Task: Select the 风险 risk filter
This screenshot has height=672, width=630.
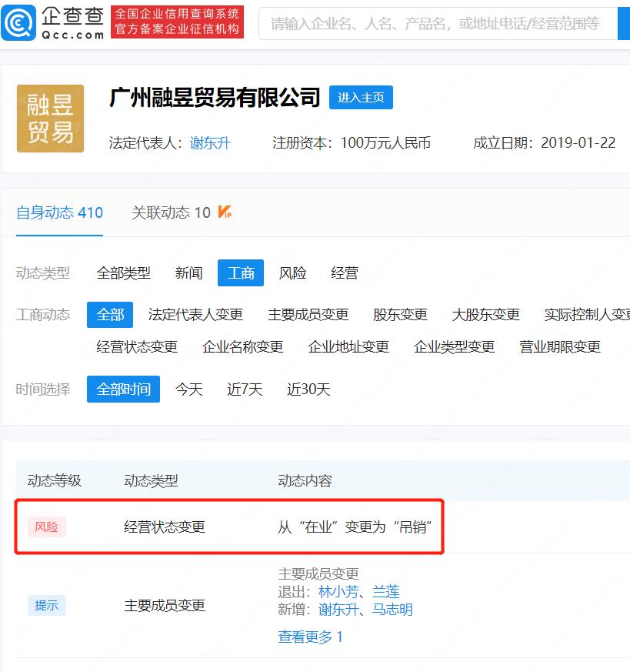Action: [293, 272]
